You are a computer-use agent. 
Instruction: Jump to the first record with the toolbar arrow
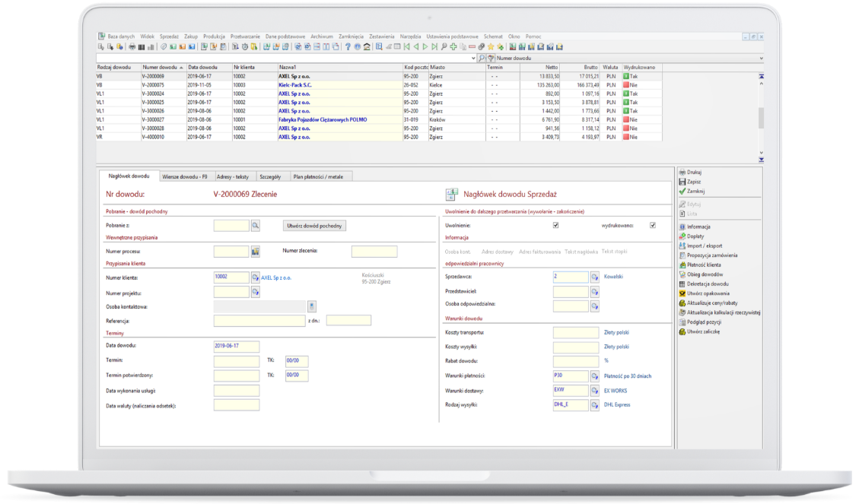click(x=407, y=47)
